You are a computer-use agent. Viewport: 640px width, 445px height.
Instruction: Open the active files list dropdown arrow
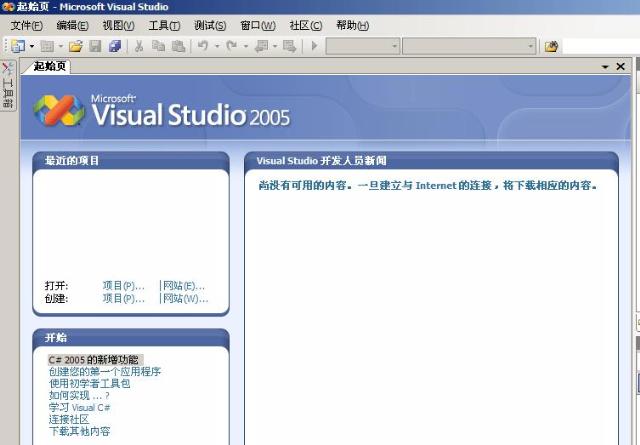pyautogui.click(x=605, y=67)
